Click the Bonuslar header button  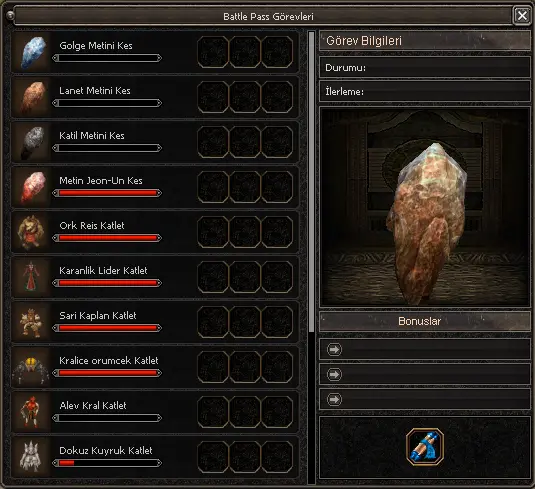[425, 321]
